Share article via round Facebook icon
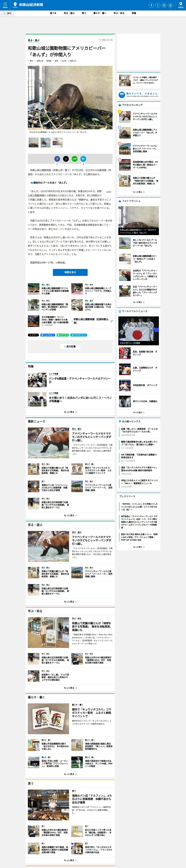The width and height of the screenshot is (186, 868). 57,159
